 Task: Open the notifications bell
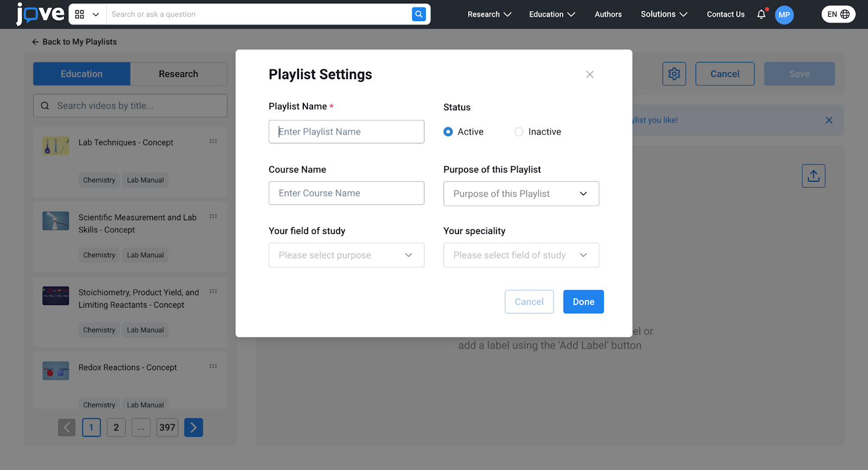click(762, 15)
